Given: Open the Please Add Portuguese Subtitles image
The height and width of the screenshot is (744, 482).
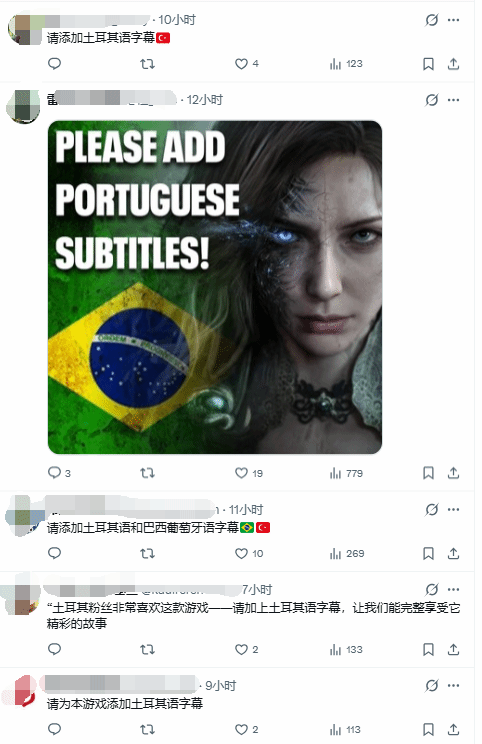Looking at the screenshot, I should tap(215, 287).
